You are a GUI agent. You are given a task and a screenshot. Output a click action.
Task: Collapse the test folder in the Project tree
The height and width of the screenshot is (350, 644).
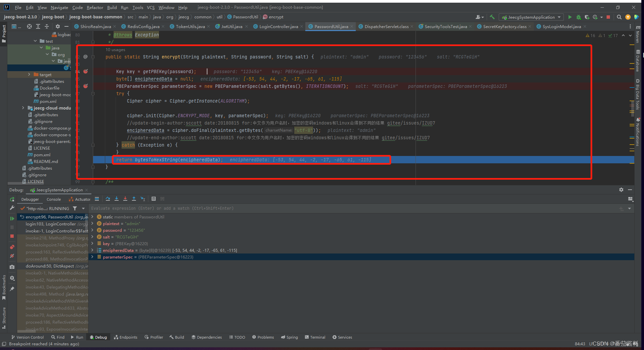[x=35, y=41]
